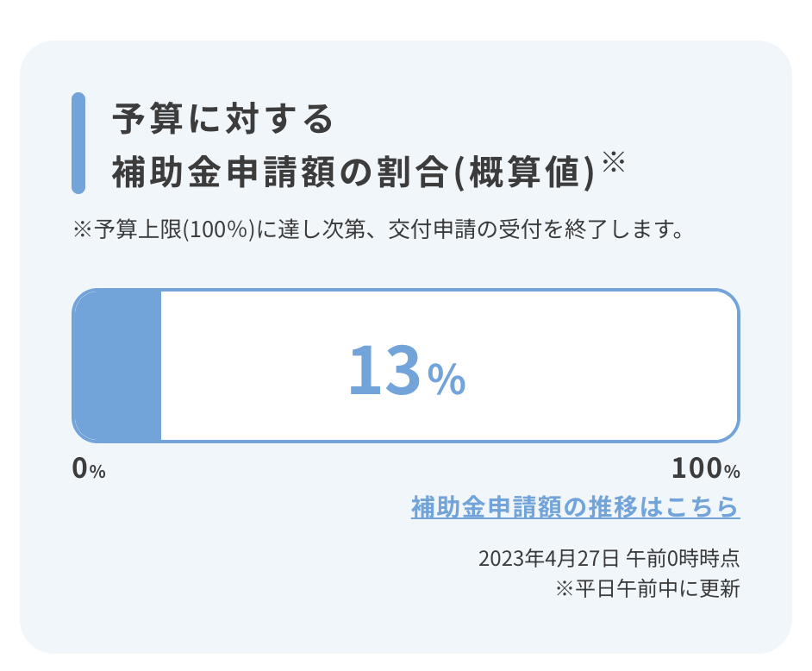The height and width of the screenshot is (671, 812).
Task: Click the (100%) text in the note
Action: tap(219, 229)
